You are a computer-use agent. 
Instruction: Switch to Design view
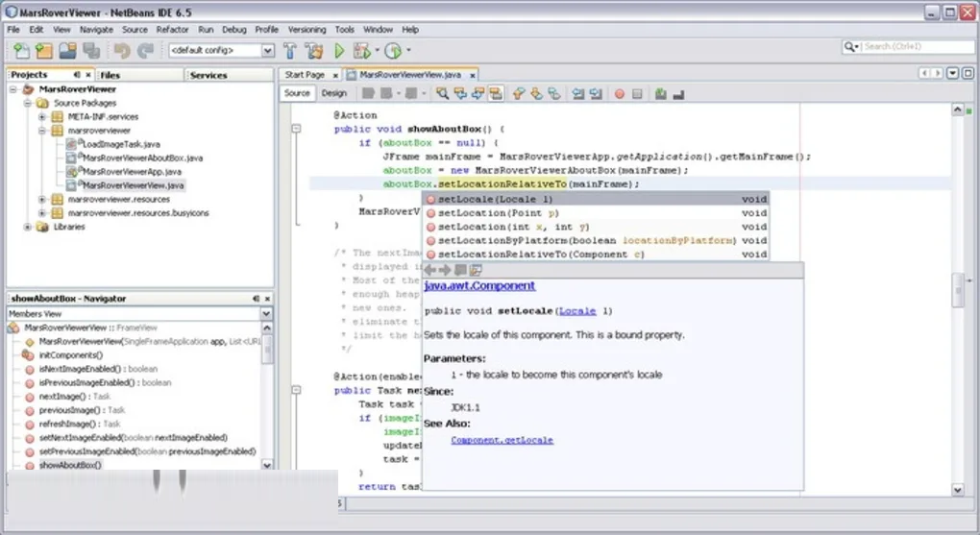(333, 93)
